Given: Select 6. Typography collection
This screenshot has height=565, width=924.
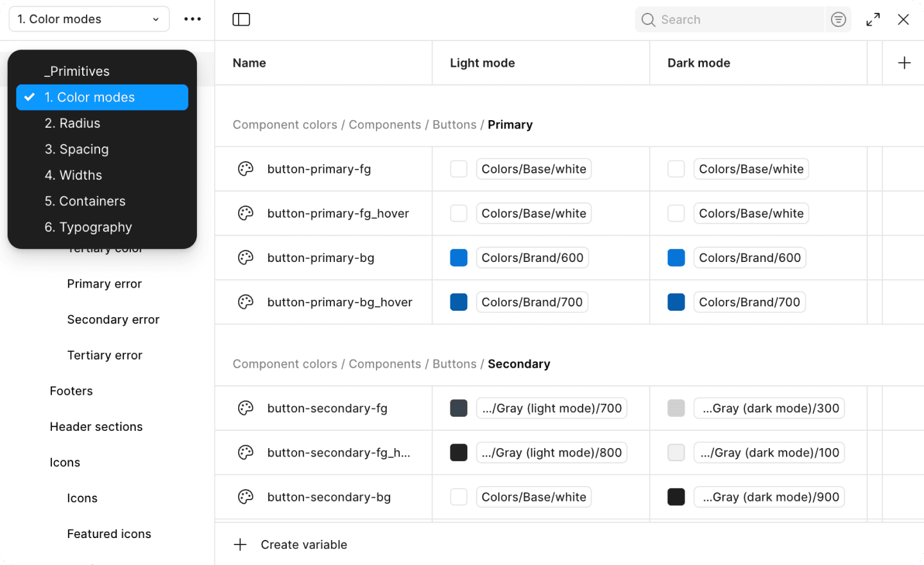Looking at the screenshot, I should coord(88,227).
